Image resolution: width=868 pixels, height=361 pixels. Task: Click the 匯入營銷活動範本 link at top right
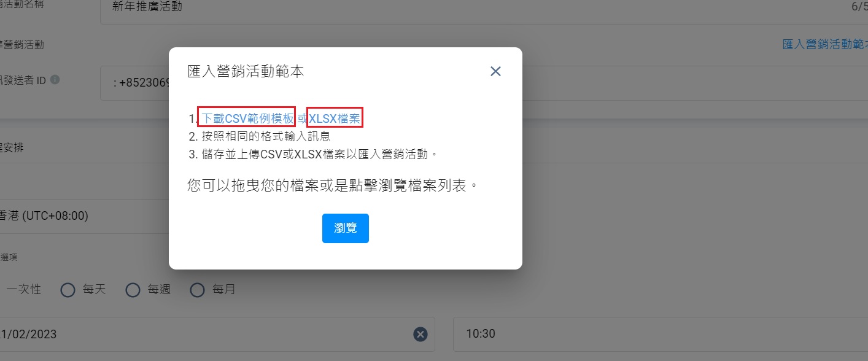825,45
